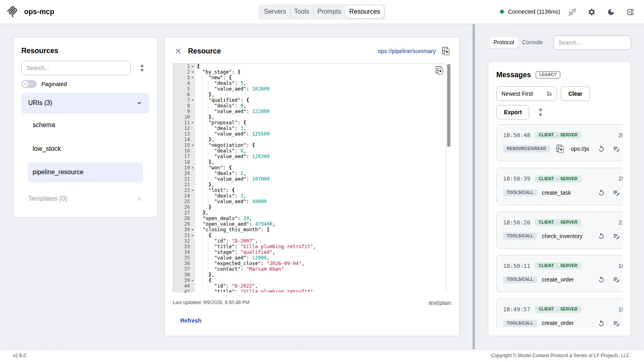644x362 pixels.
Task: Select the pipeline_resource item
Action: click(x=85, y=172)
